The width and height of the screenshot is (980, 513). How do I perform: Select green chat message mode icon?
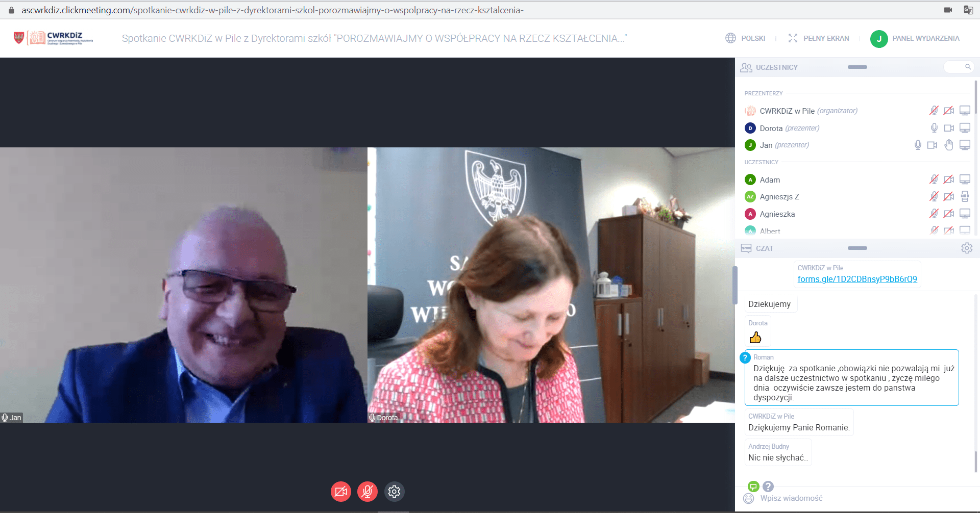point(753,486)
